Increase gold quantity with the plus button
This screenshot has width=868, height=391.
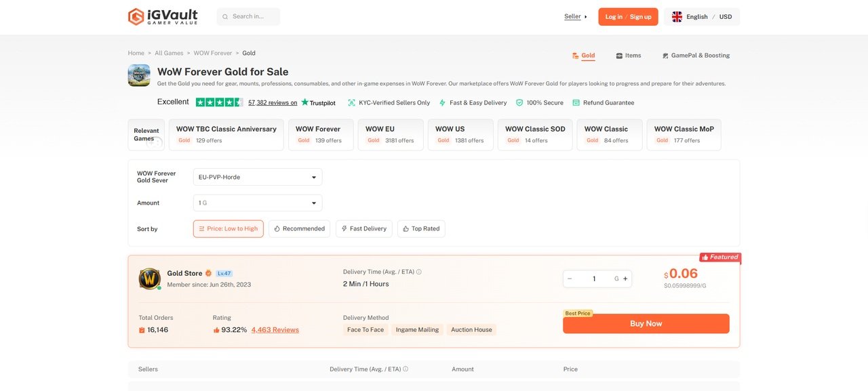625,279
